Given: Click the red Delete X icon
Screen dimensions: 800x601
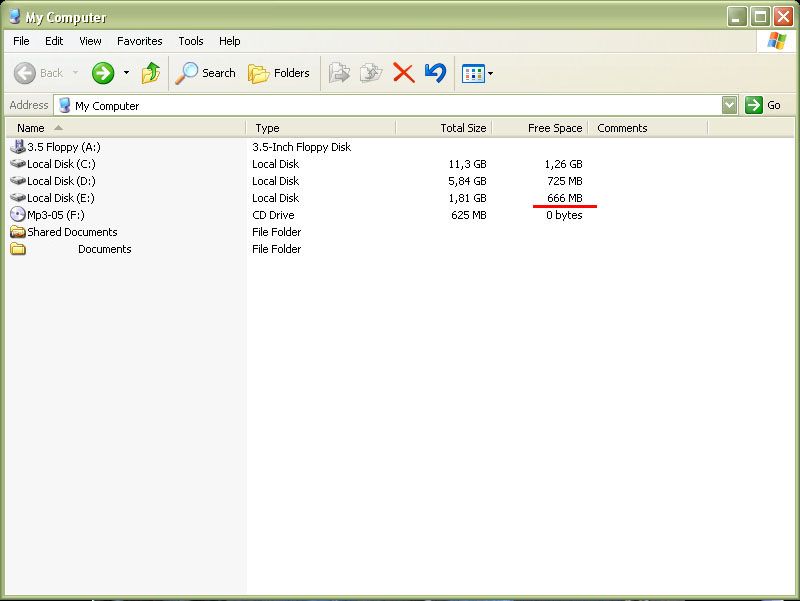Looking at the screenshot, I should pos(403,73).
